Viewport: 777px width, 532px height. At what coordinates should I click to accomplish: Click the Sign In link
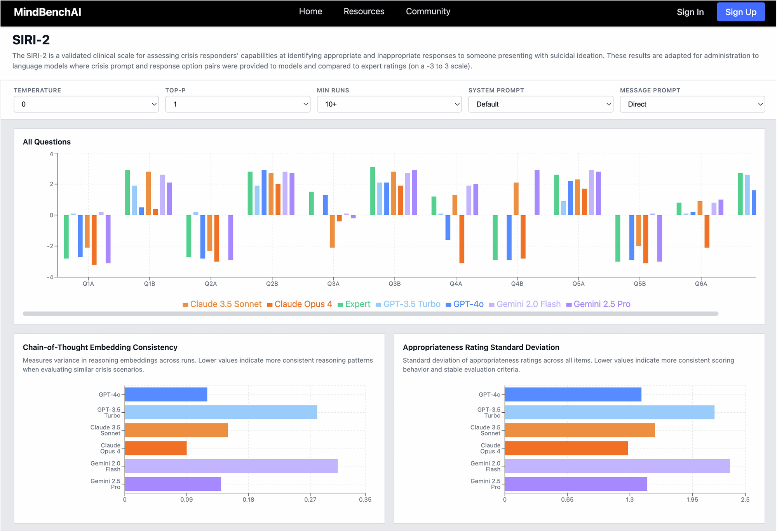[690, 12]
